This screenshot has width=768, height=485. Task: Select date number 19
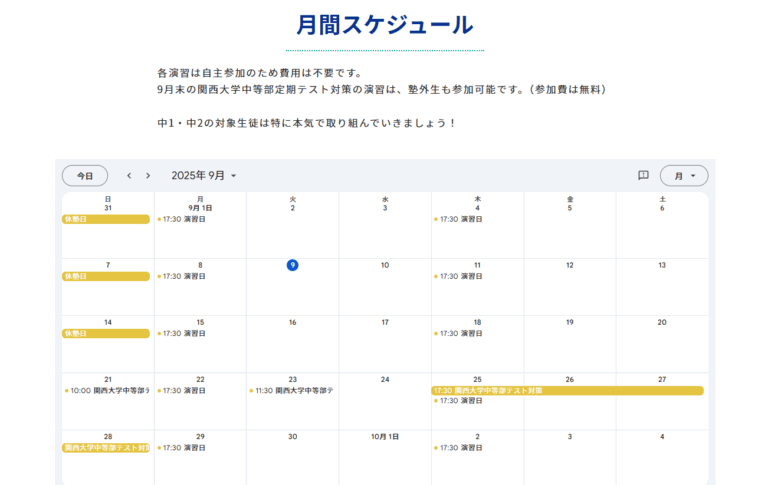(x=570, y=322)
